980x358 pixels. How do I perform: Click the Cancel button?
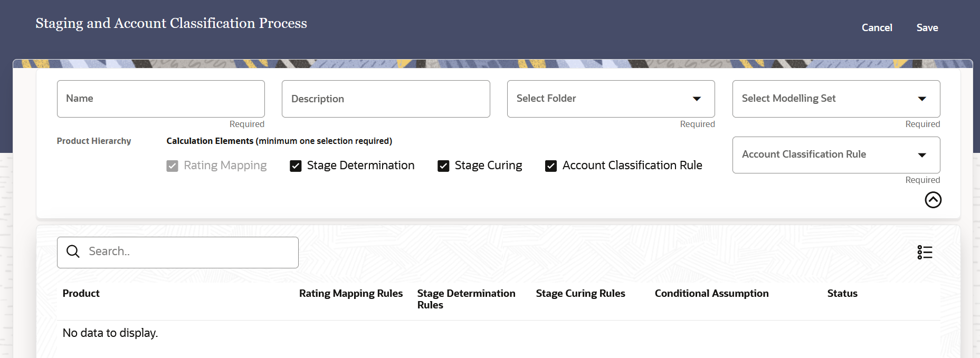point(877,27)
